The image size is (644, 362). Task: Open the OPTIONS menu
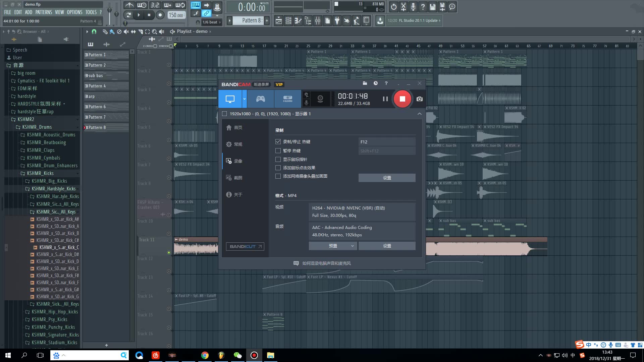click(x=74, y=12)
